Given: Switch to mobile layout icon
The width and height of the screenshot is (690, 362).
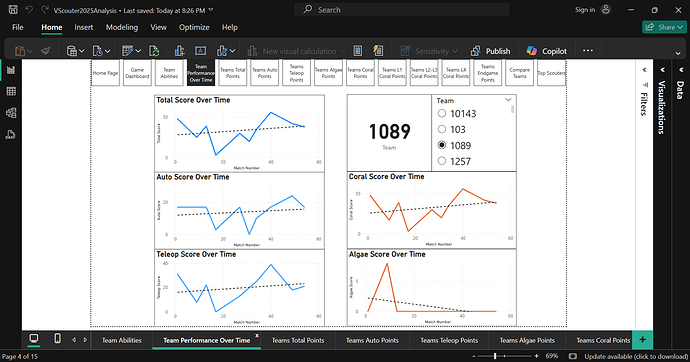Looking at the screenshot, I should 57,339.
